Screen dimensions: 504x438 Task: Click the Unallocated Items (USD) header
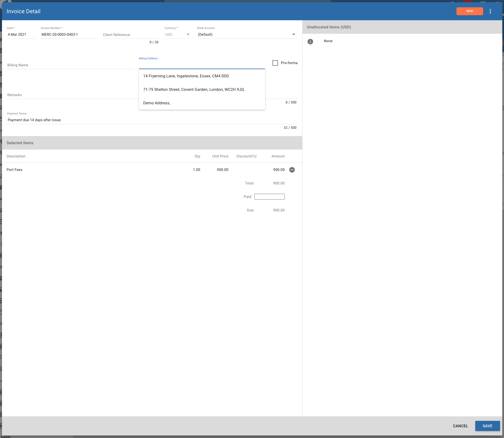[x=329, y=27]
